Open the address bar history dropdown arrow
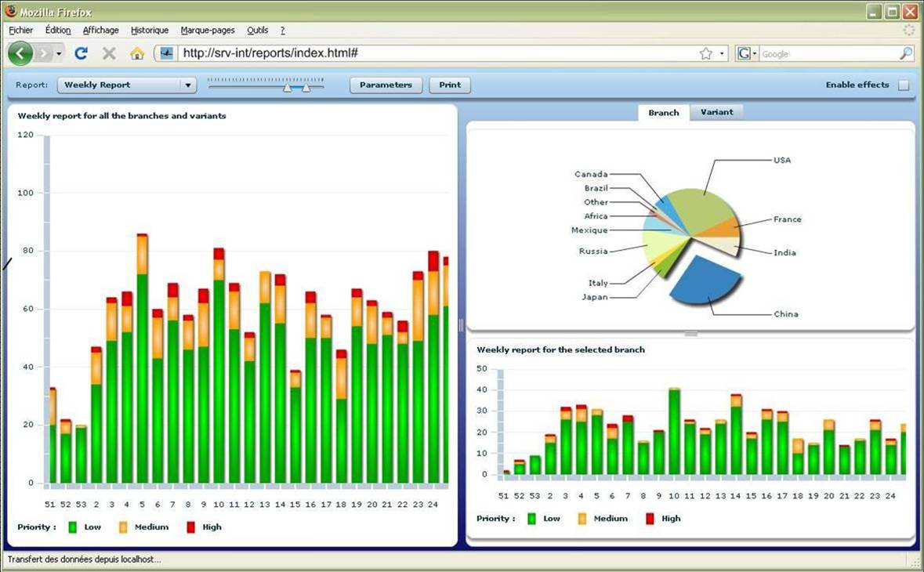924x572 pixels. pos(722,53)
